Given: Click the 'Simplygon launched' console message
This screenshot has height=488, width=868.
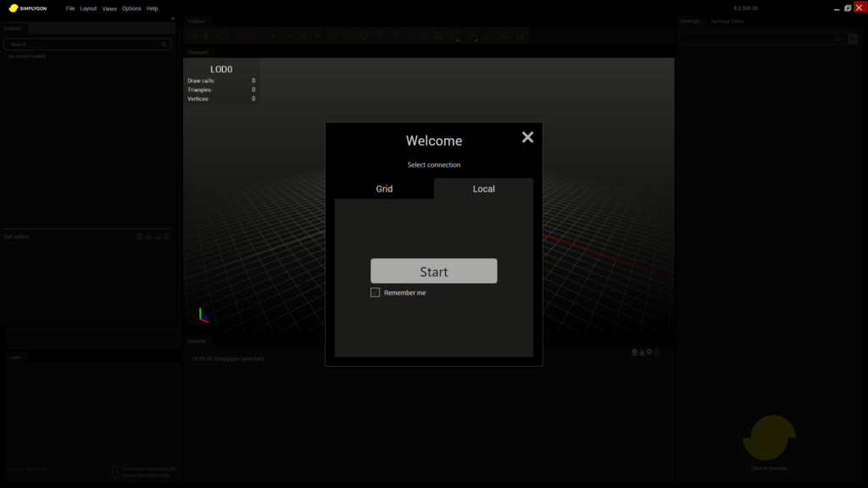Looking at the screenshot, I should click(227, 358).
